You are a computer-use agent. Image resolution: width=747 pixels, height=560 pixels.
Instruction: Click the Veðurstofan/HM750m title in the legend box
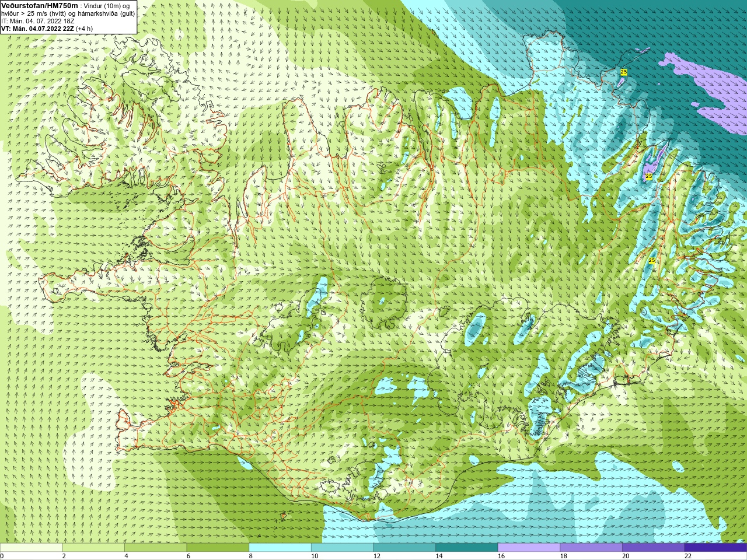point(40,5)
